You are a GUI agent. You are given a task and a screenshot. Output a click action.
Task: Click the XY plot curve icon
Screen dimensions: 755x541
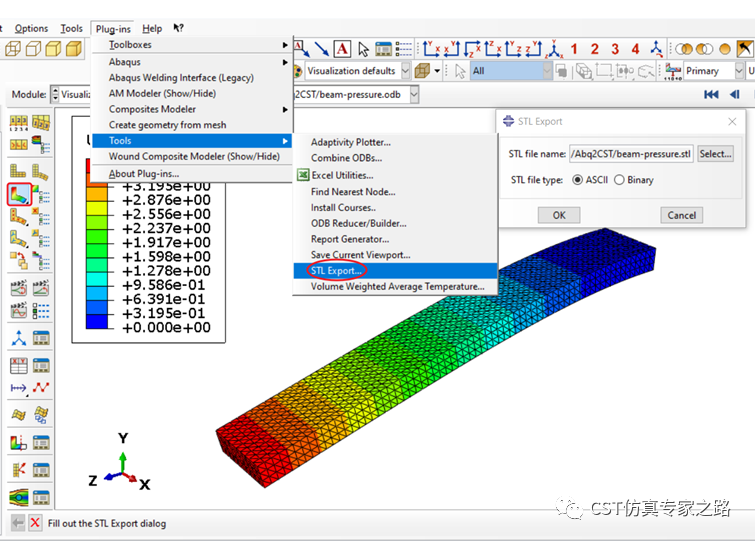coord(41,387)
